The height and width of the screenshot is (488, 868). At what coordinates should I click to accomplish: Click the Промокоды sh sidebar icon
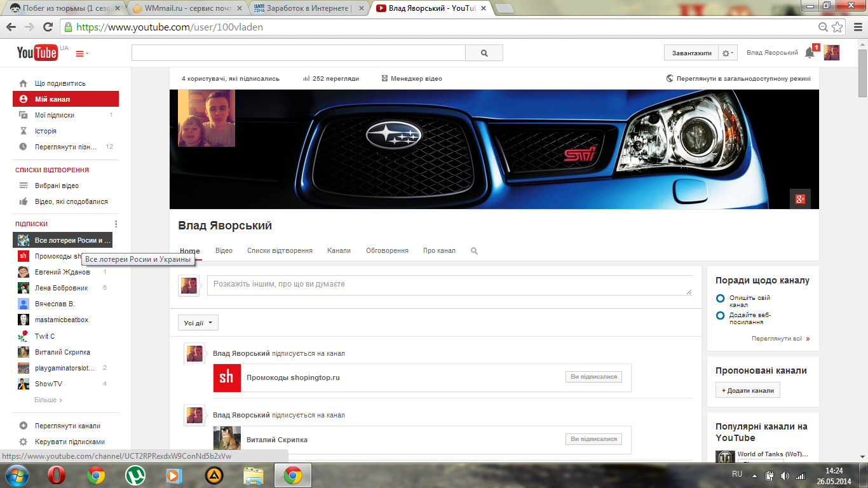click(24, 256)
